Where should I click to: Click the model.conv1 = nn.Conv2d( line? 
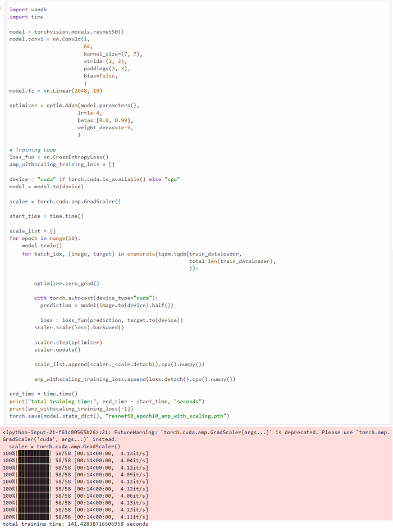click(49, 39)
